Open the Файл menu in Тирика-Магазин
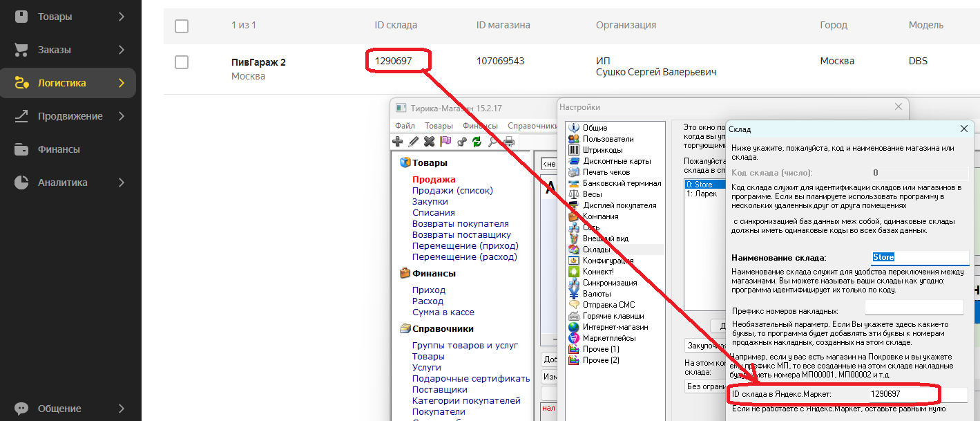Image resolution: width=980 pixels, height=421 pixels. point(405,126)
